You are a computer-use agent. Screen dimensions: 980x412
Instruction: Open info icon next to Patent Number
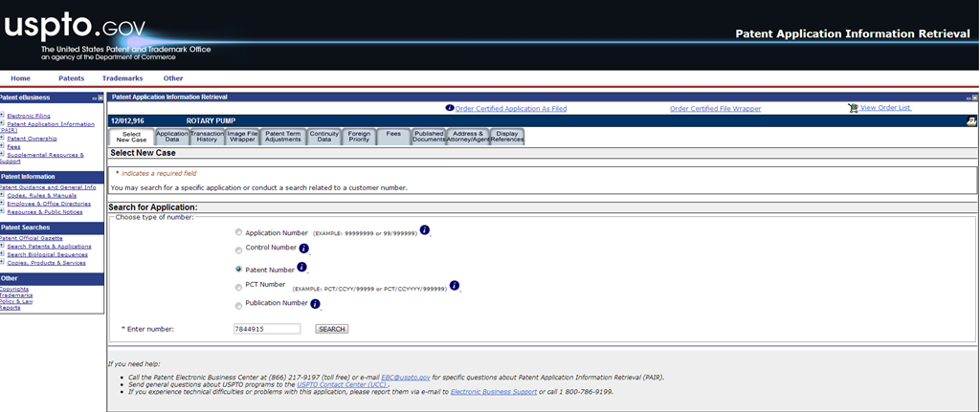point(301,267)
